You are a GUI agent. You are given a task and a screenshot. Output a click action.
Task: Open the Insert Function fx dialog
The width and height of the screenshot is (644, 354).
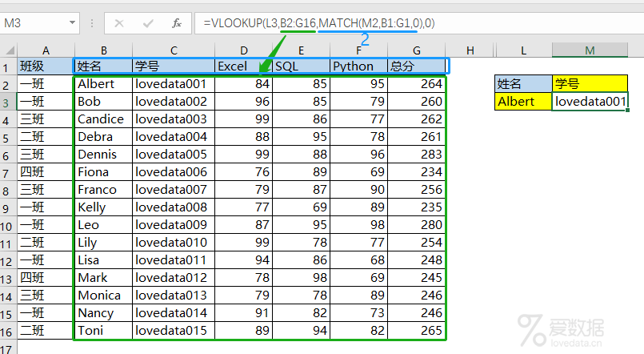pyautogui.click(x=177, y=23)
